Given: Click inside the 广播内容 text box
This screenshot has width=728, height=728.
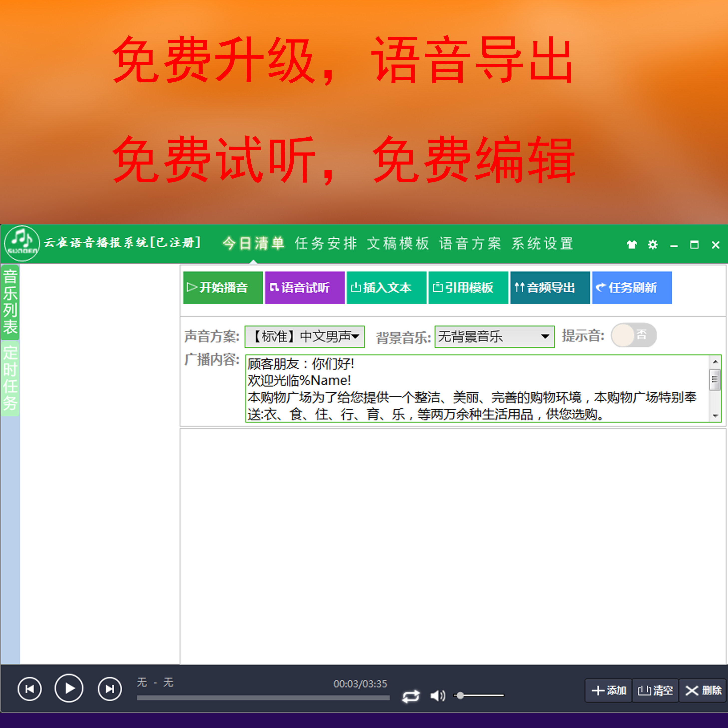Looking at the screenshot, I should coord(477,388).
